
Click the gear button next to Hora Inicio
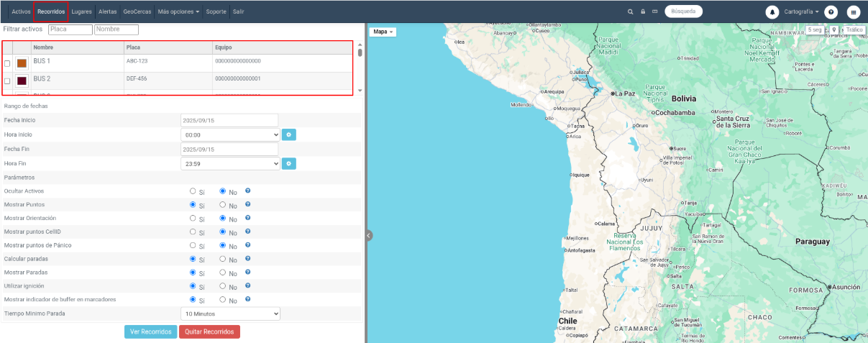(x=288, y=134)
